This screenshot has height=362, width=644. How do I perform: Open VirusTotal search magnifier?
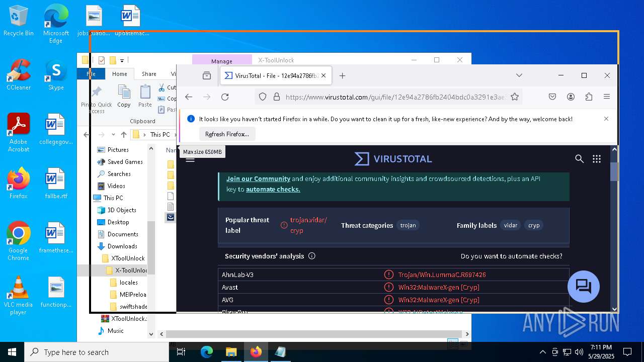[x=580, y=159]
